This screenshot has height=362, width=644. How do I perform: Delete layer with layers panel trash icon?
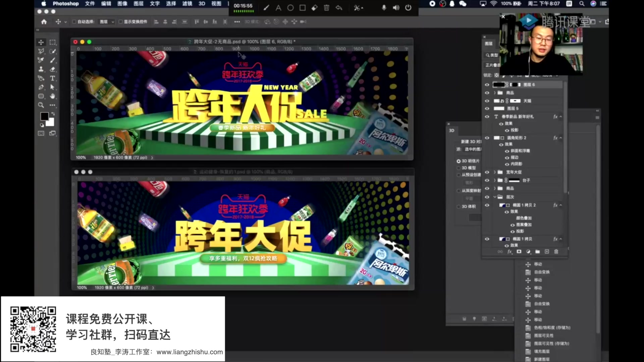point(556,252)
